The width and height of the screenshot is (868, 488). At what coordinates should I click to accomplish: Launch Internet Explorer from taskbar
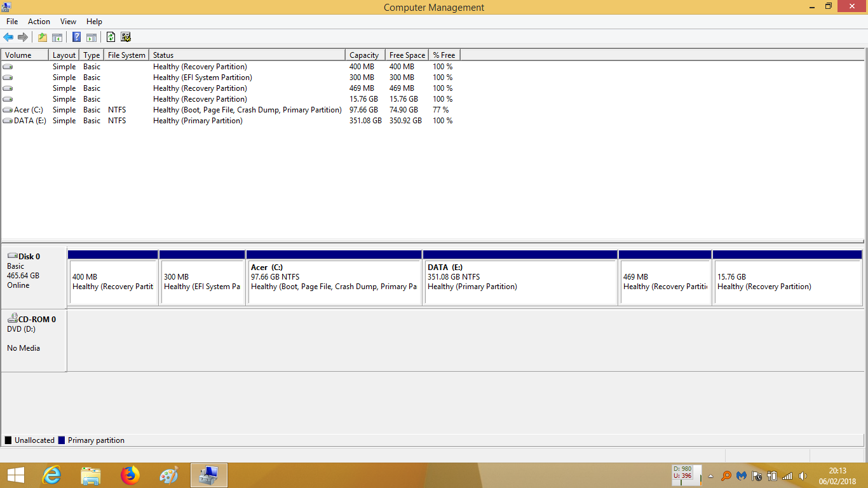point(51,475)
